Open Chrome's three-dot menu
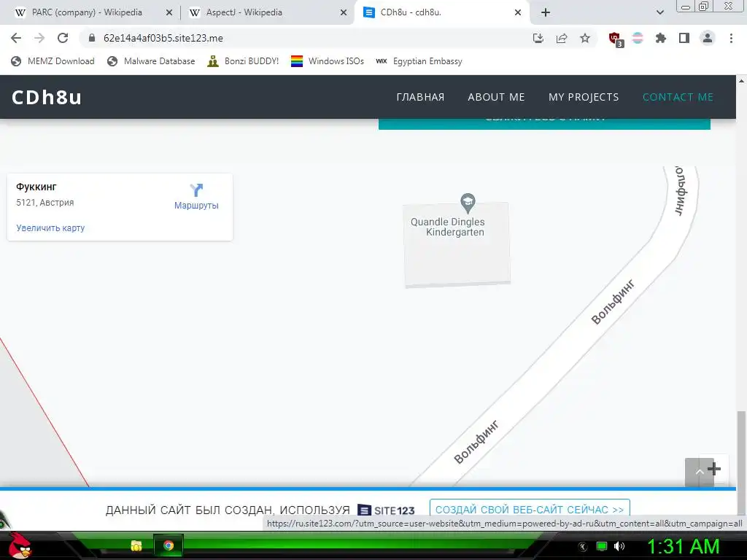Screen dimensions: 747x560 coord(731,38)
